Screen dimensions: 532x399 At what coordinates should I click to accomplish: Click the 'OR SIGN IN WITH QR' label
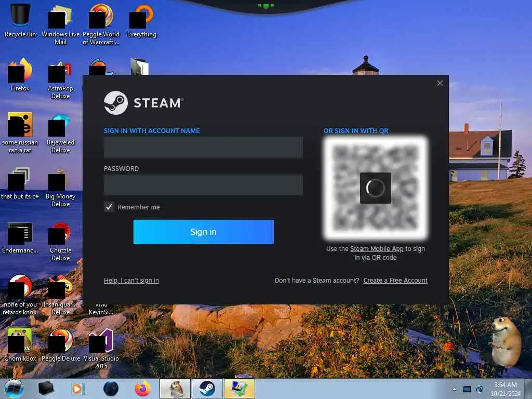click(x=356, y=130)
